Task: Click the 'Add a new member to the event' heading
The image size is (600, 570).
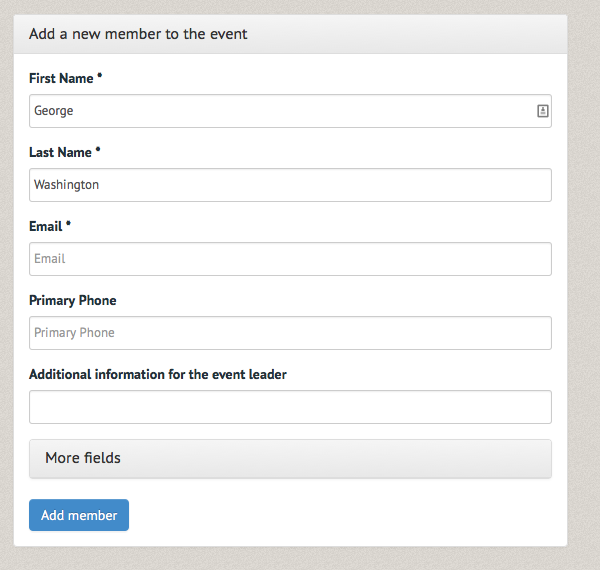Action: 138,34
